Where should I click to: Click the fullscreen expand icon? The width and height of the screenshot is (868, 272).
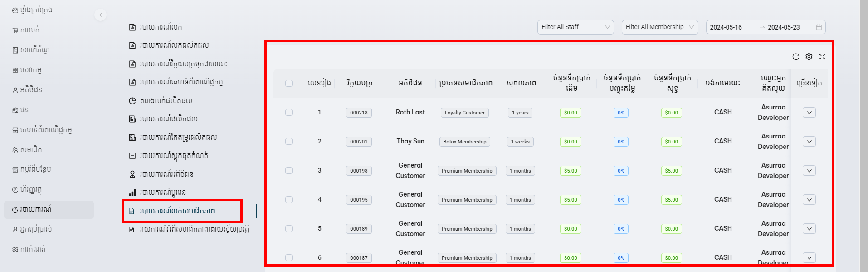coord(822,57)
